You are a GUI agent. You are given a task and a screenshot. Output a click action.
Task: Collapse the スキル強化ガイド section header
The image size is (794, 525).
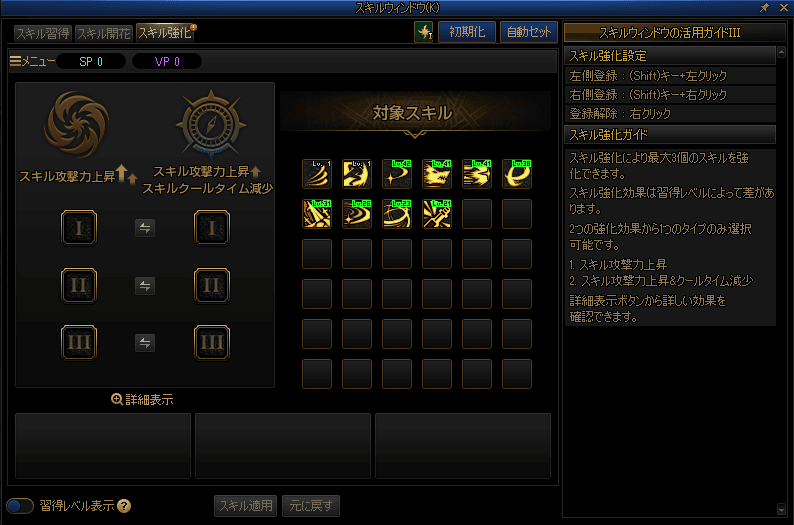pos(669,135)
